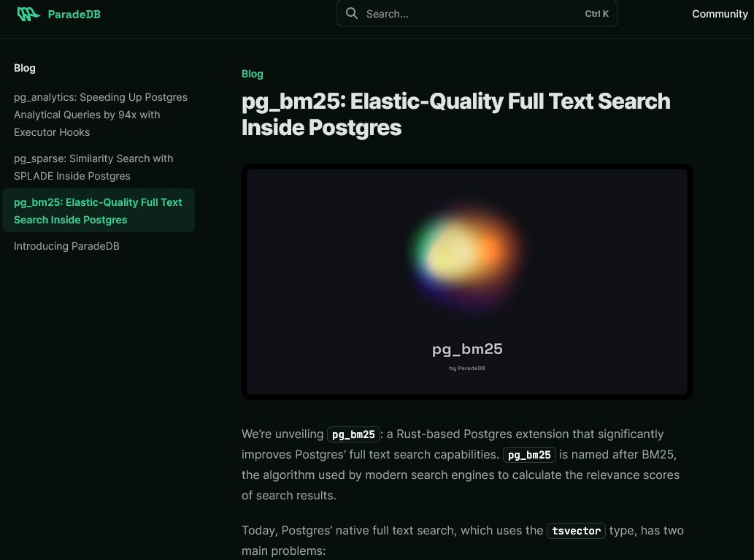Click the ParadeDB logo icon
Viewport: 754px width, 560px height.
pyautogui.click(x=28, y=14)
